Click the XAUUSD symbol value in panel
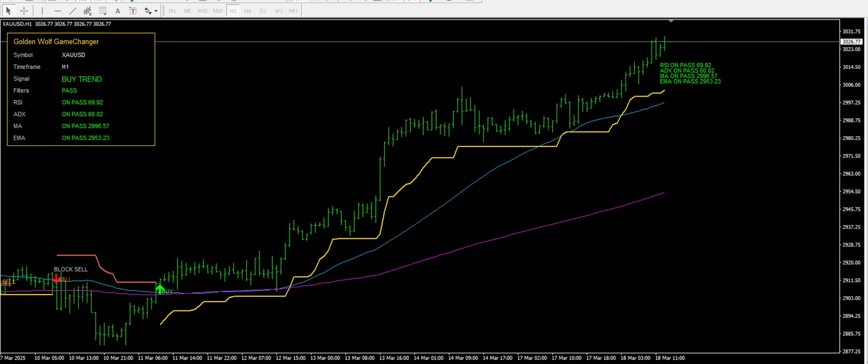The height and width of the screenshot is (364, 868). pos(73,55)
